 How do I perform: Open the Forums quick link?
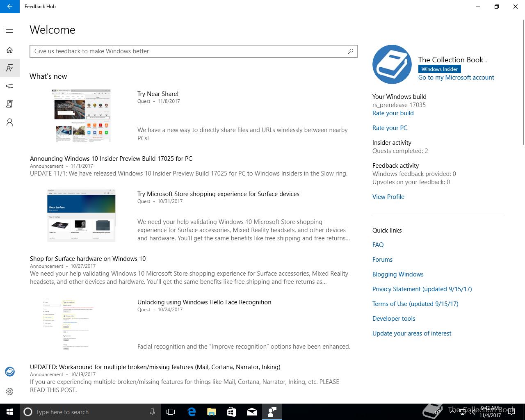tap(382, 260)
